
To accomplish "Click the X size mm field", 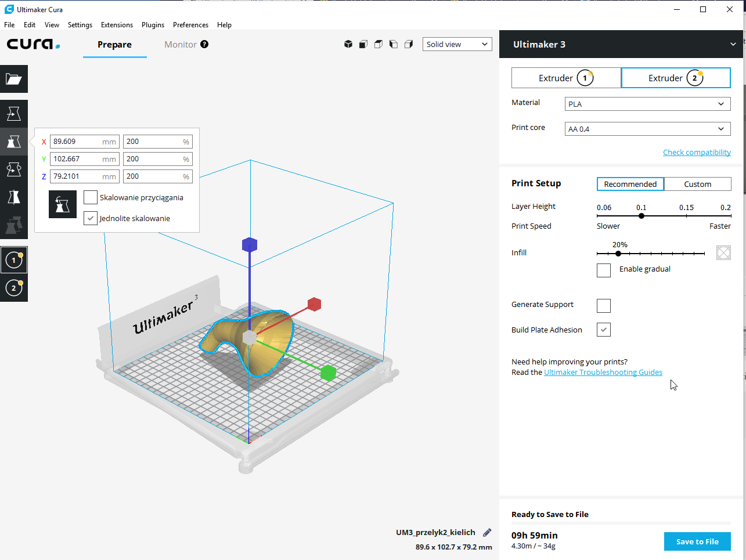I will click(x=85, y=142).
